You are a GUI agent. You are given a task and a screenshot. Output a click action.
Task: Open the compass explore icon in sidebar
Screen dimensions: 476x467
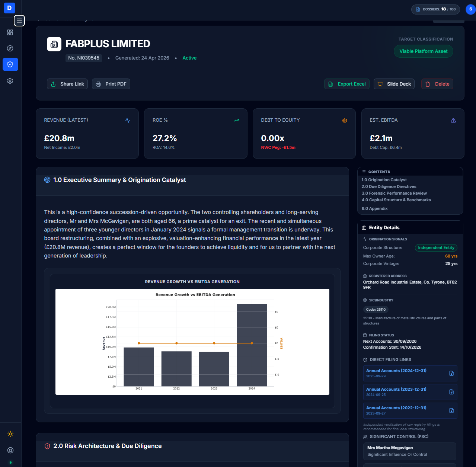(10, 48)
